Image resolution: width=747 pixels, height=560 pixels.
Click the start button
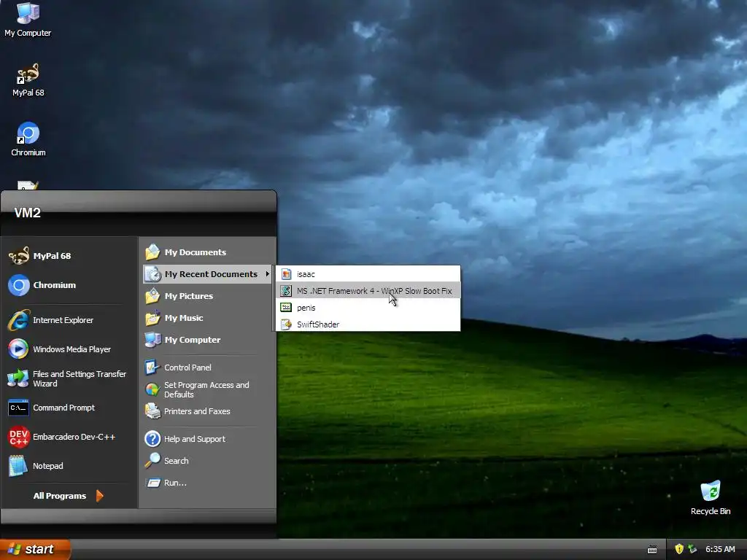35,549
